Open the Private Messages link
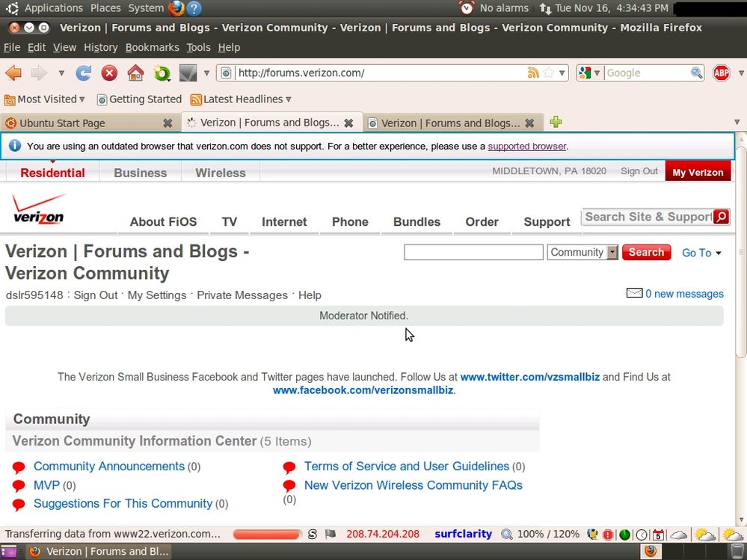Screen dimensions: 747x560 pos(242,295)
